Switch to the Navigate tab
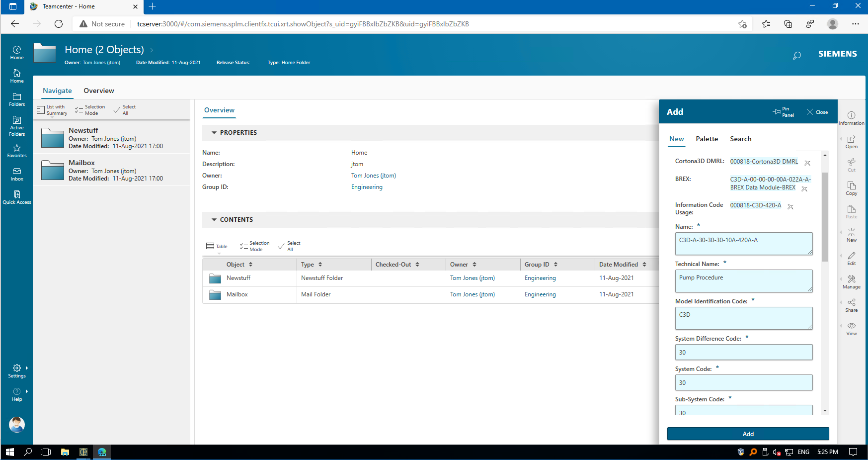Viewport: 868px width, 460px height. click(x=57, y=91)
